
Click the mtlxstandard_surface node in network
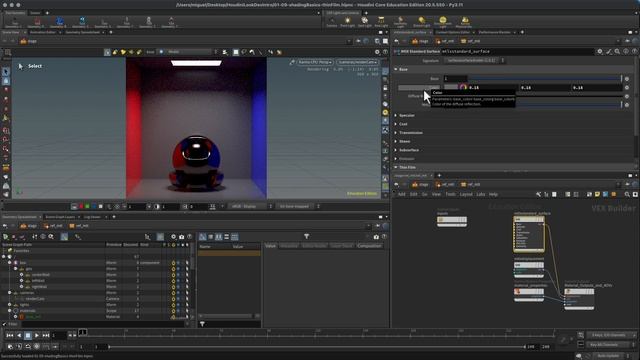[529, 234]
